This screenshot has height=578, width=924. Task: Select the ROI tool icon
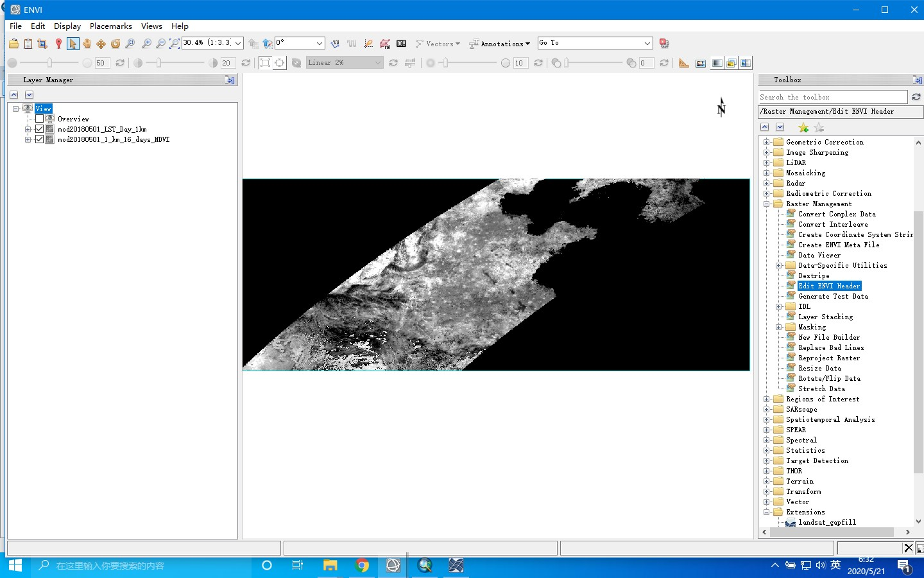click(x=385, y=44)
